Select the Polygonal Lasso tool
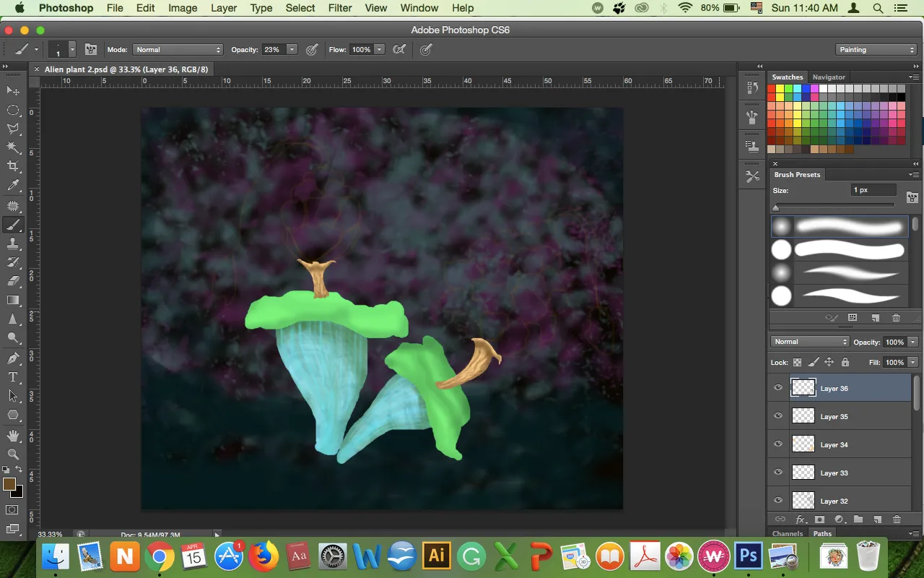The image size is (924, 578). (x=13, y=129)
